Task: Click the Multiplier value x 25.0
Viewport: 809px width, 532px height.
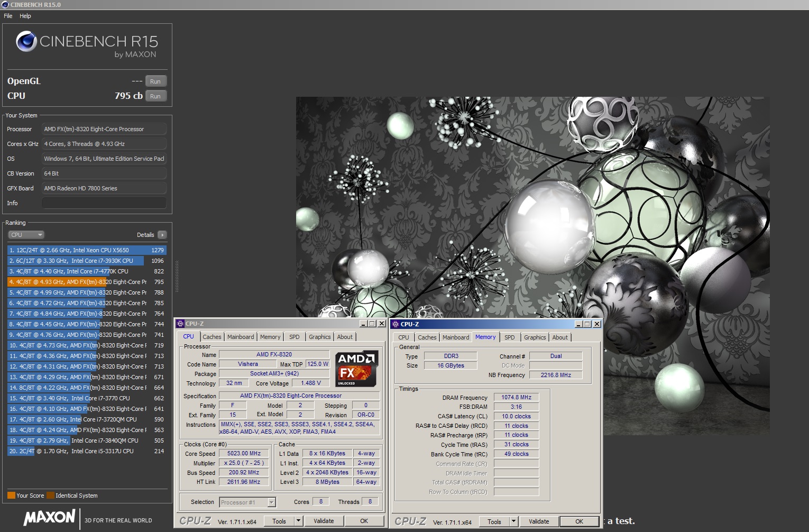Action: (x=244, y=463)
